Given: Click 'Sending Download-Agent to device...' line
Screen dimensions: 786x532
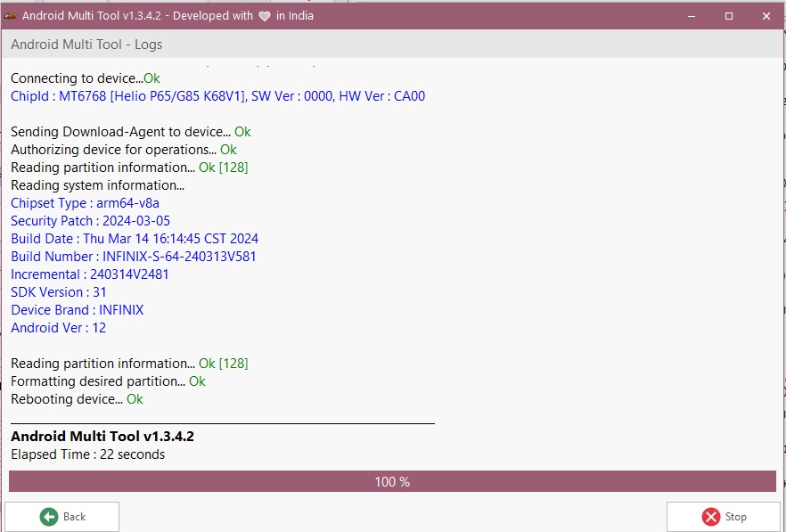Looking at the screenshot, I should tap(131, 131).
